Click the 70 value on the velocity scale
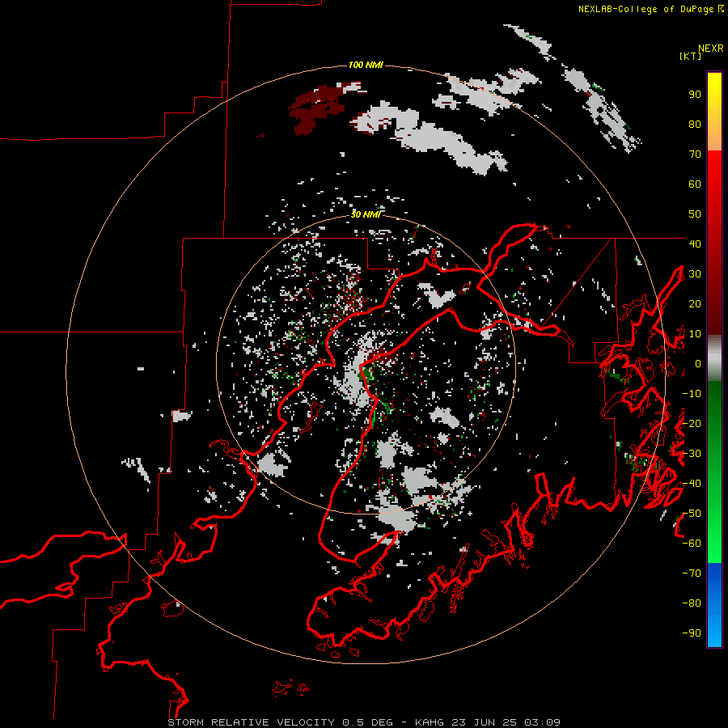Image resolution: width=728 pixels, height=728 pixels. 695,154
